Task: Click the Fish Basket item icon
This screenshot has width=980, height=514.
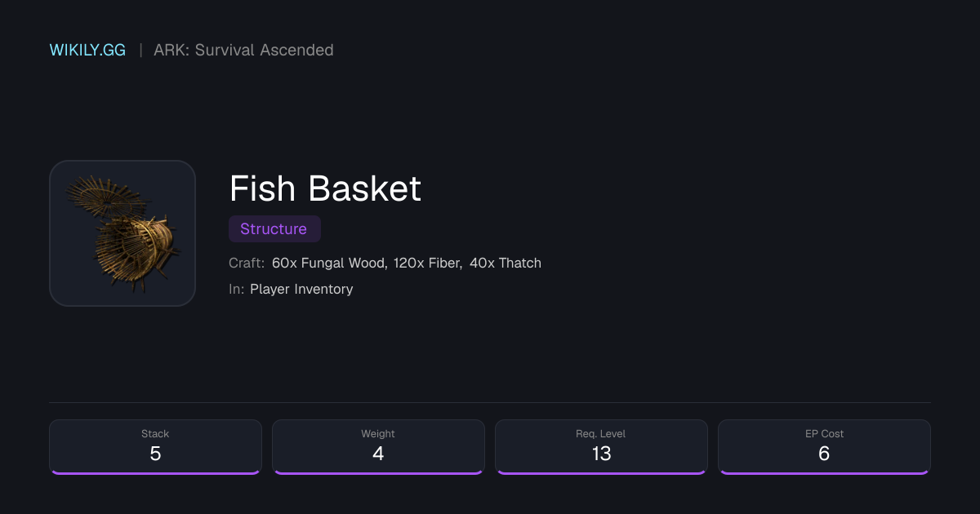Action: pos(122,233)
